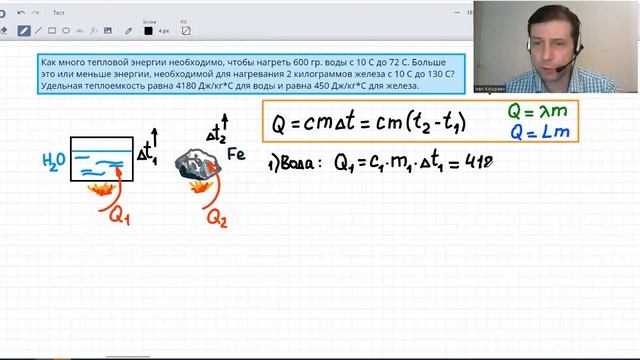
Task: Click the presenter webcam video
Action: [556, 47]
